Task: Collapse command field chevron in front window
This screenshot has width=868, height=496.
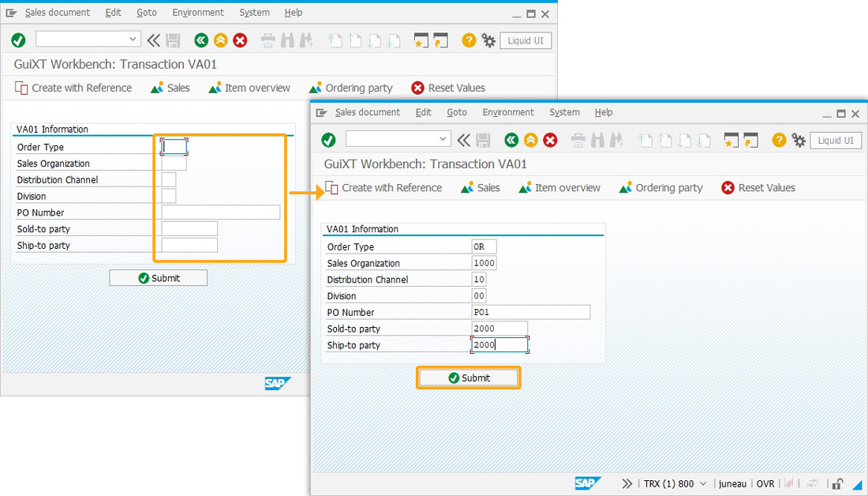Action: tap(464, 141)
